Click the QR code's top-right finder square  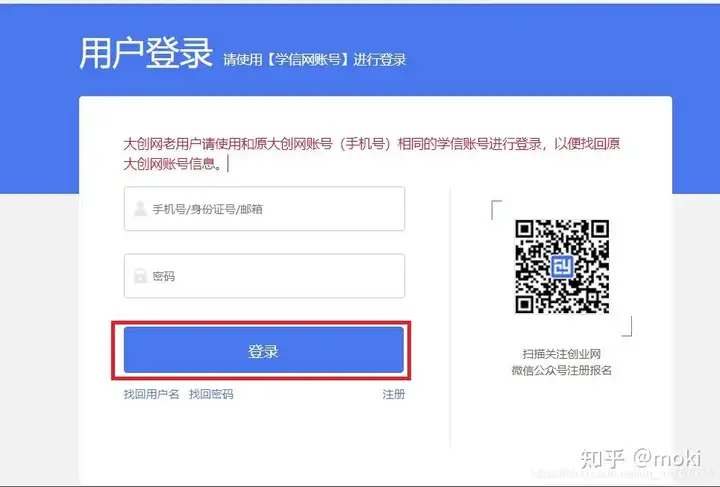(x=599, y=229)
